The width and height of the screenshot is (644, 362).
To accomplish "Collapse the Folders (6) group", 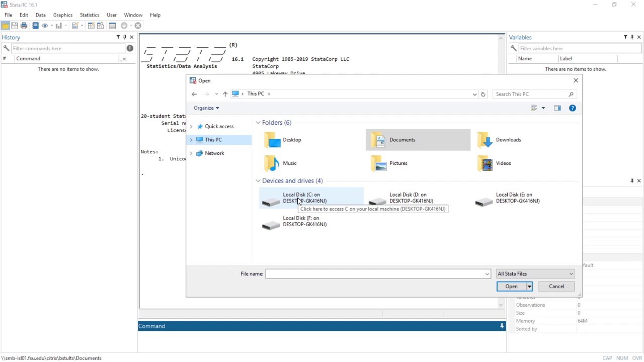I will (x=258, y=123).
